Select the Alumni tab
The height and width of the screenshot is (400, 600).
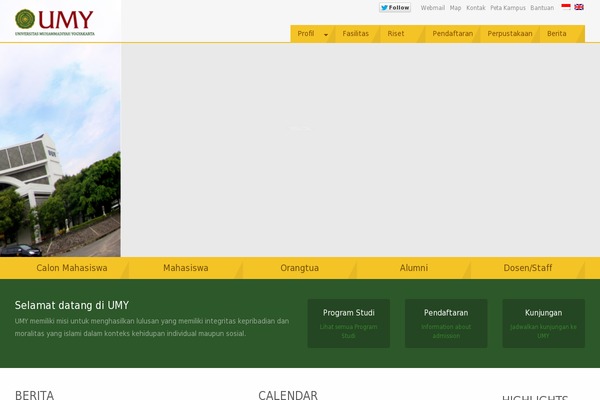pyautogui.click(x=414, y=268)
